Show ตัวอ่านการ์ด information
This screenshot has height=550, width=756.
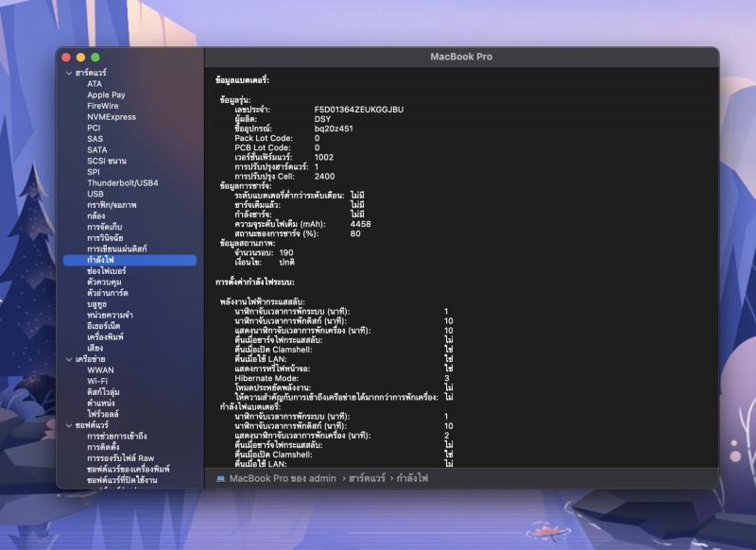[108, 293]
